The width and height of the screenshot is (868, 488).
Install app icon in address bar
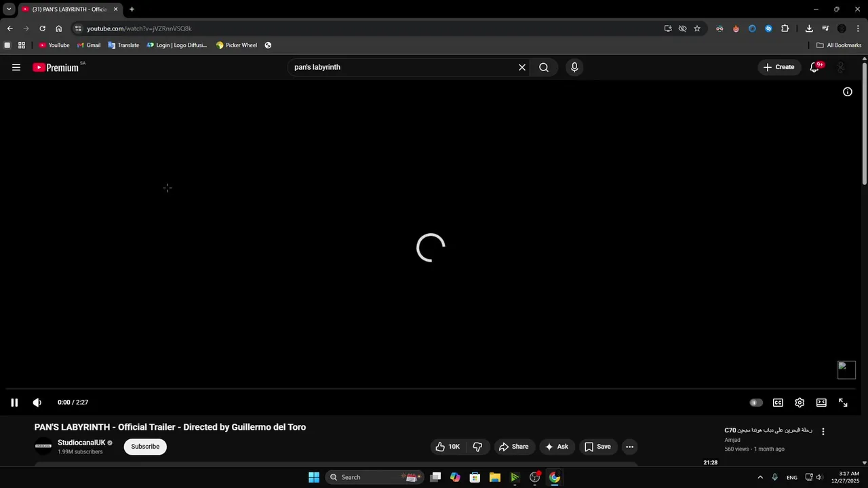[668, 28]
